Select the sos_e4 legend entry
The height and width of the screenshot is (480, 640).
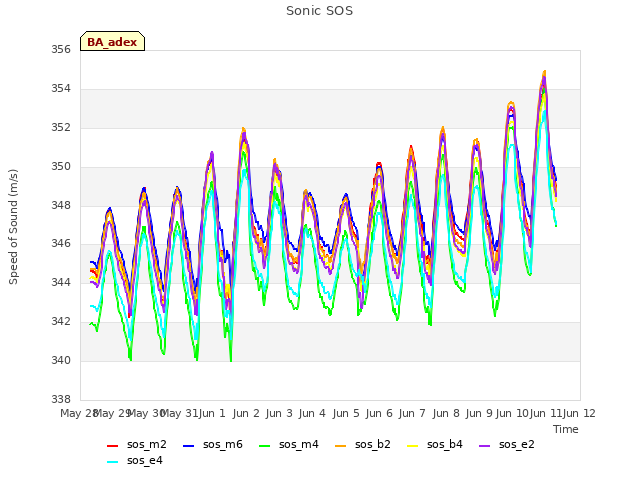tap(135, 461)
